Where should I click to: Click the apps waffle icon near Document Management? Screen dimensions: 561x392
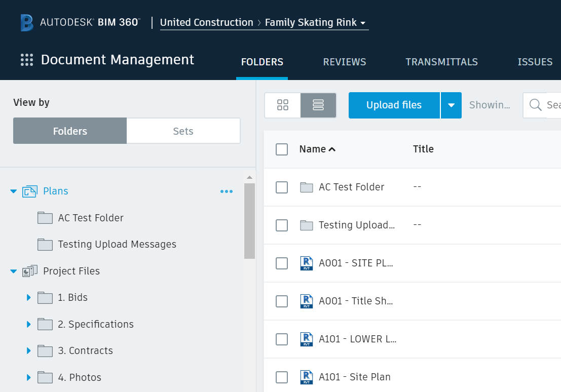coord(26,60)
